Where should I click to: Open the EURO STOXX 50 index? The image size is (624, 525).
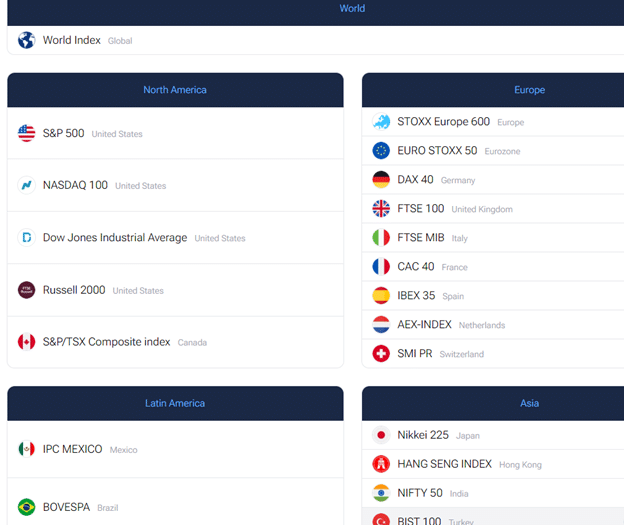pyautogui.click(x=437, y=150)
